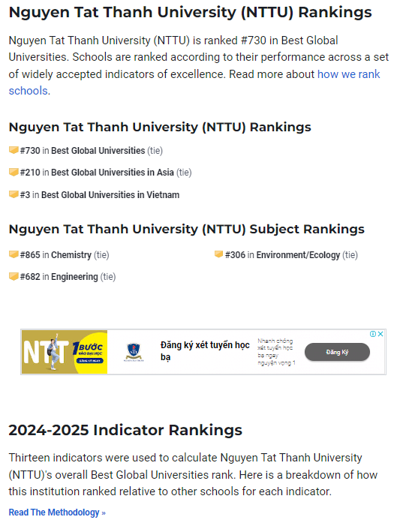Click the badge icon next to Engineering ranking
The image size is (406, 532).
14,277
